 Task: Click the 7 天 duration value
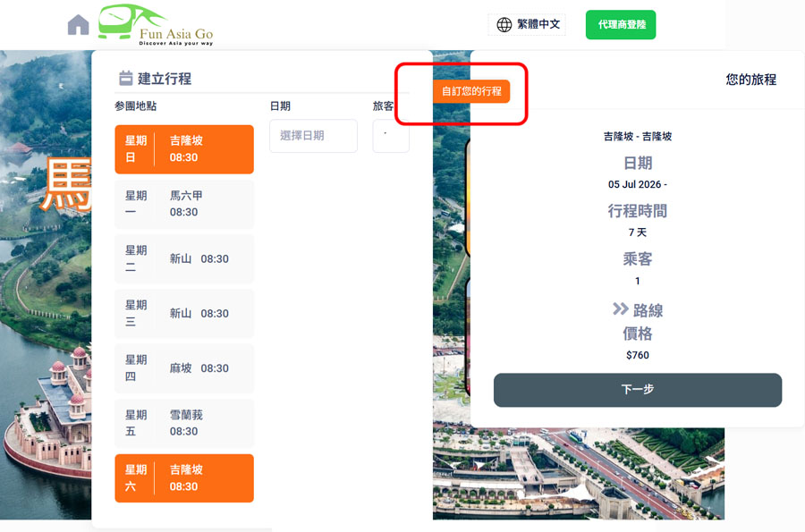click(638, 232)
